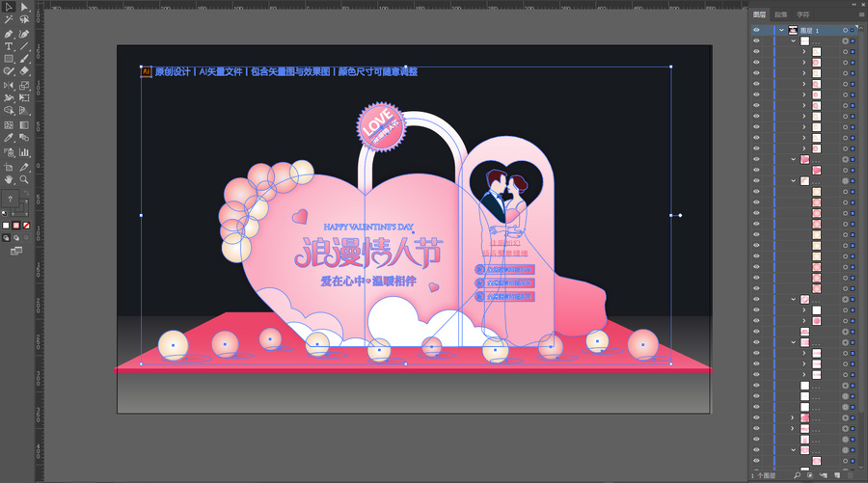Click the Layers panel vertical scrollbar
Viewport: 868px width, 483px height.
click(863, 222)
